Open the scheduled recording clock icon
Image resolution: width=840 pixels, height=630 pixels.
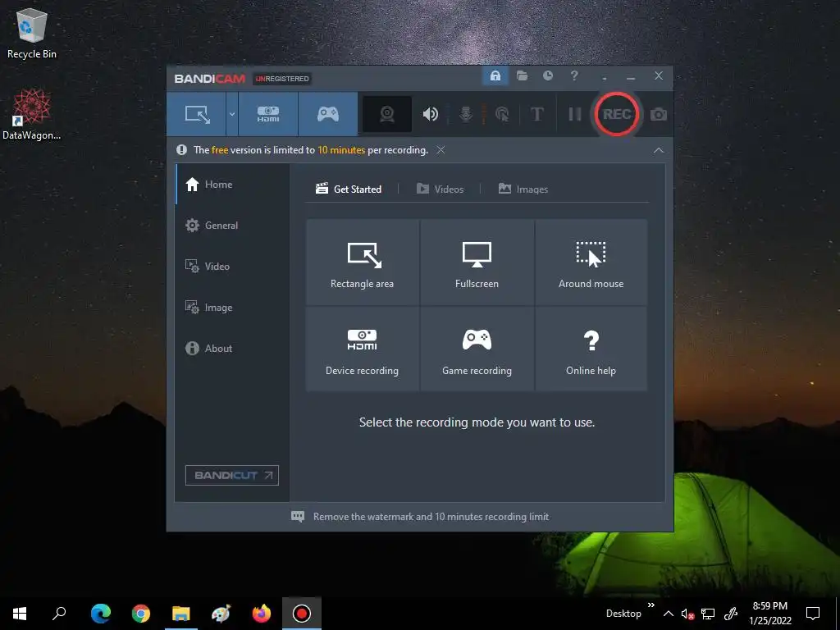(x=547, y=75)
